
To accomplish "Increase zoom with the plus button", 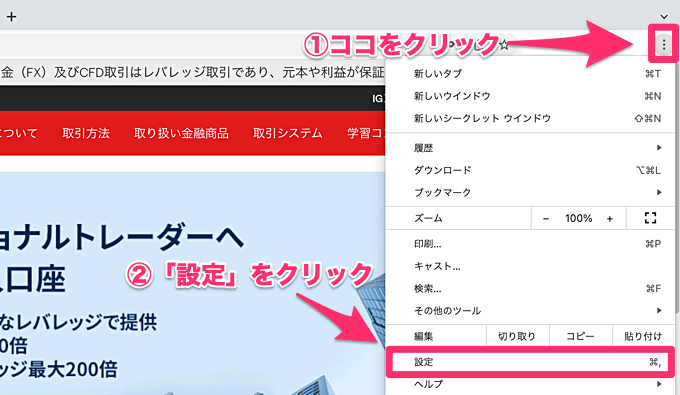I will point(610,219).
